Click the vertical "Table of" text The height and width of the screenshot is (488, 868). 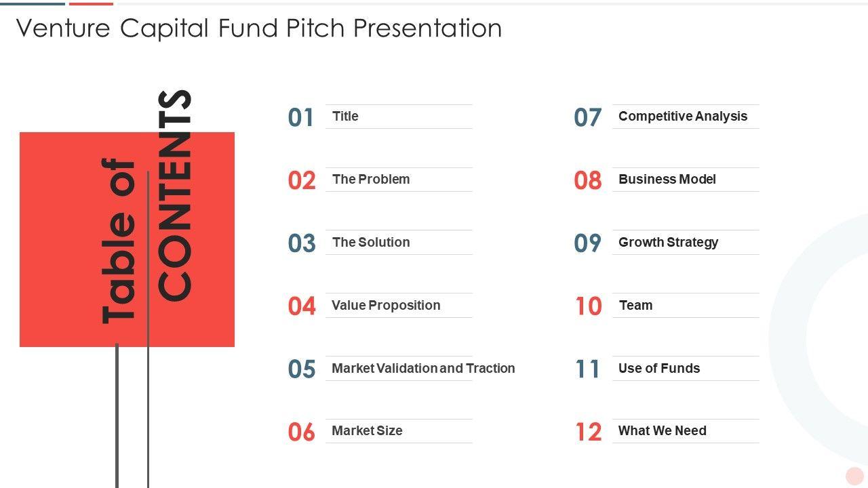(x=119, y=241)
